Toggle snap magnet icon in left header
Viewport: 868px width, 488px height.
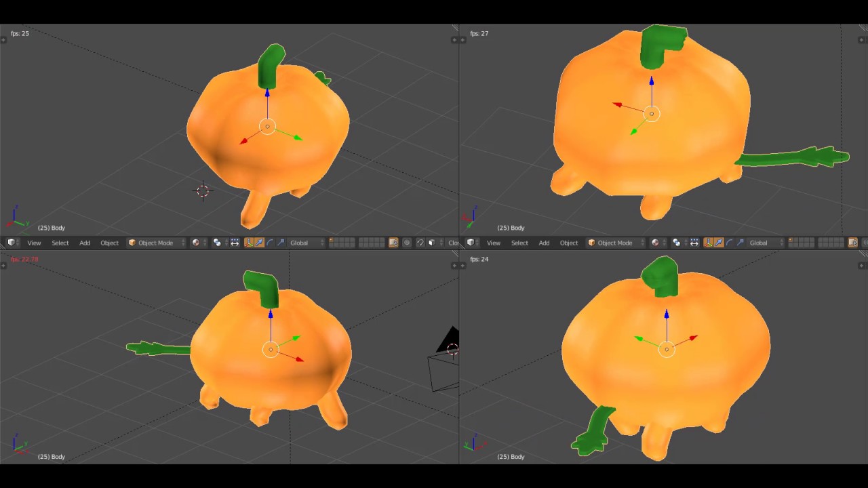pyautogui.click(x=420, y=243)
